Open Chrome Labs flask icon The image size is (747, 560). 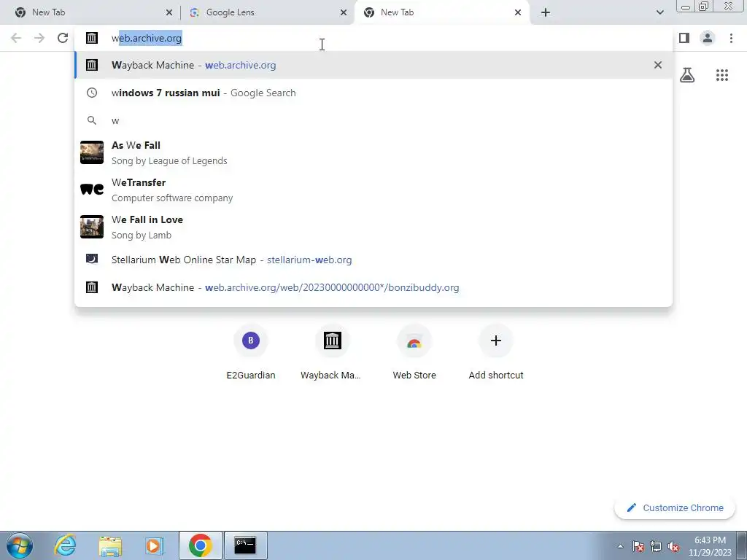pos(687,75)
